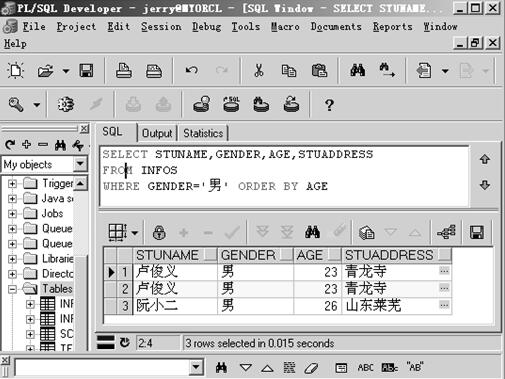Open the STUADDRESS cell ellipsis in row 3
505x379 pixels.
(444, 305)
